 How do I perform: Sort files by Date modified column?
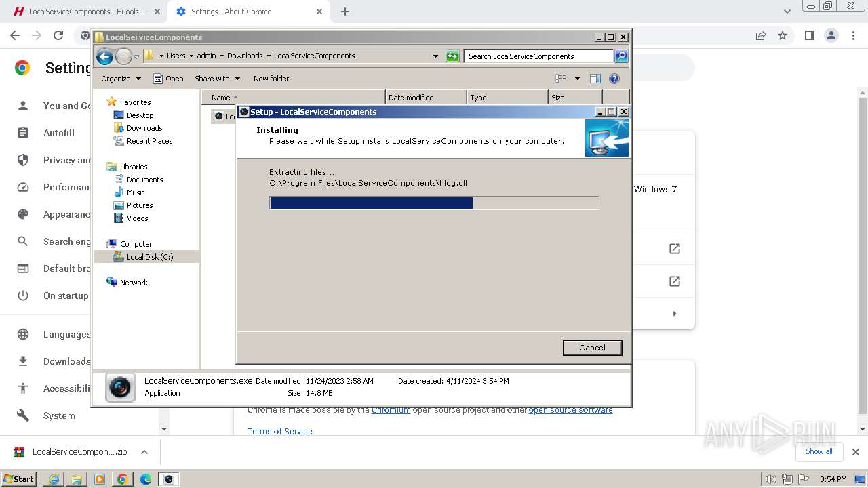point(426,98)
